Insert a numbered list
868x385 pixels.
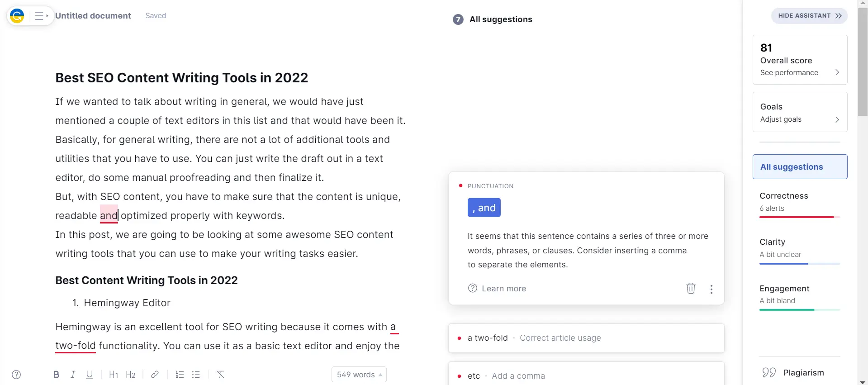[180, 375]
